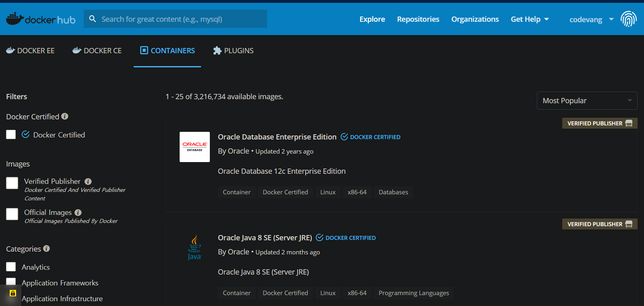This screenshot has width=644, height=306.
Task: Click the store icon on Oracle Java Verified Publisher badge
Action: [629, 224]
